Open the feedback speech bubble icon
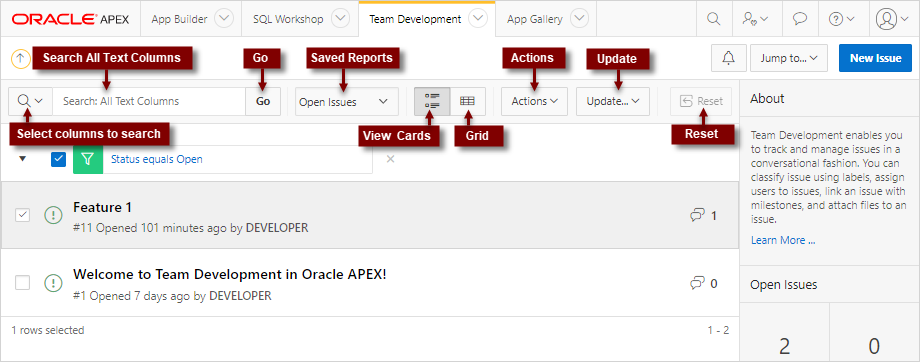Viewport: 920px width, 362px height. [x=800, y=19]
